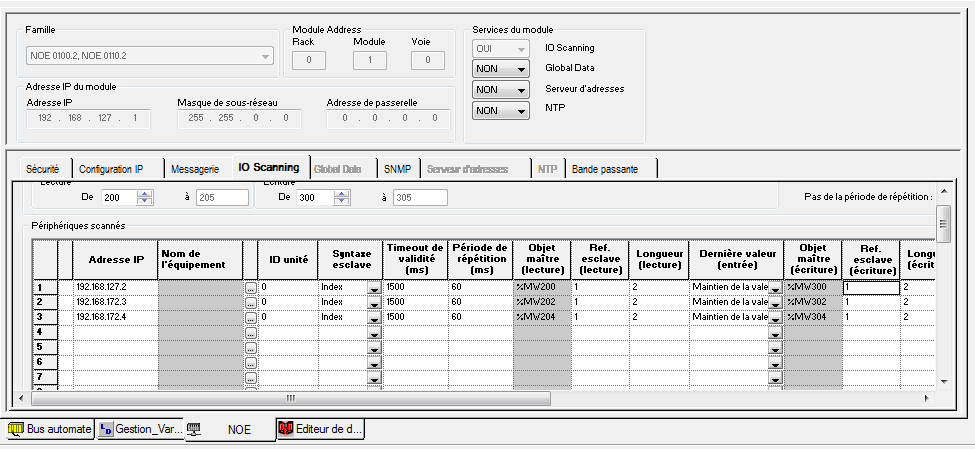Go to the Bande passante tab
The image size is (975, 449).
[x=603, y=169]
